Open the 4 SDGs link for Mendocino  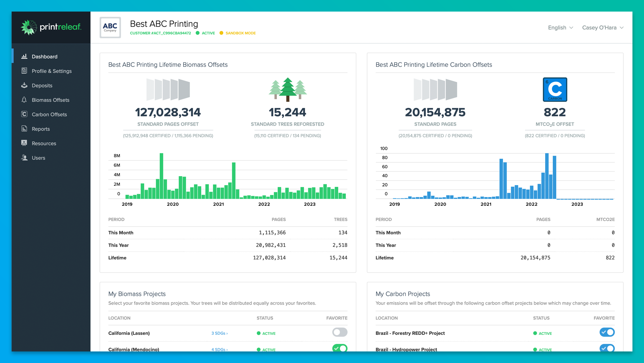tap(219, 349)
